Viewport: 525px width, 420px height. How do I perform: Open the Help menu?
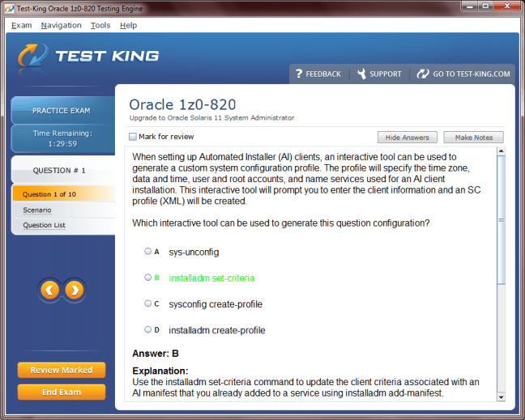point(129,25)
